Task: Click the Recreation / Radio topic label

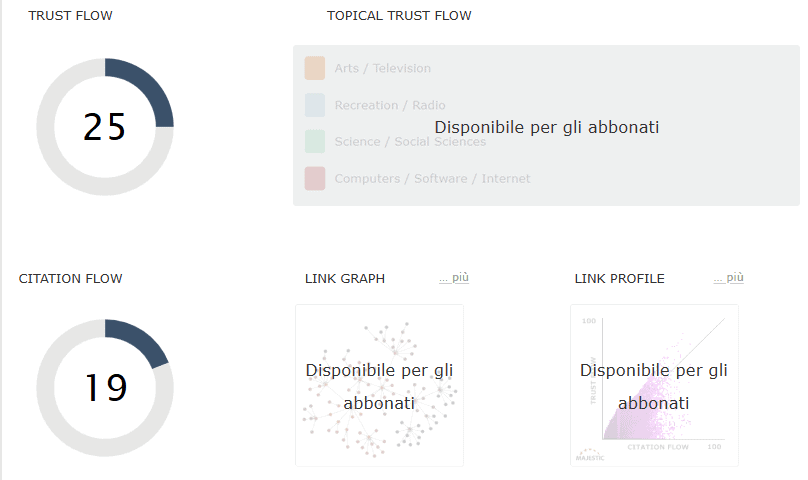Action: 390,105
